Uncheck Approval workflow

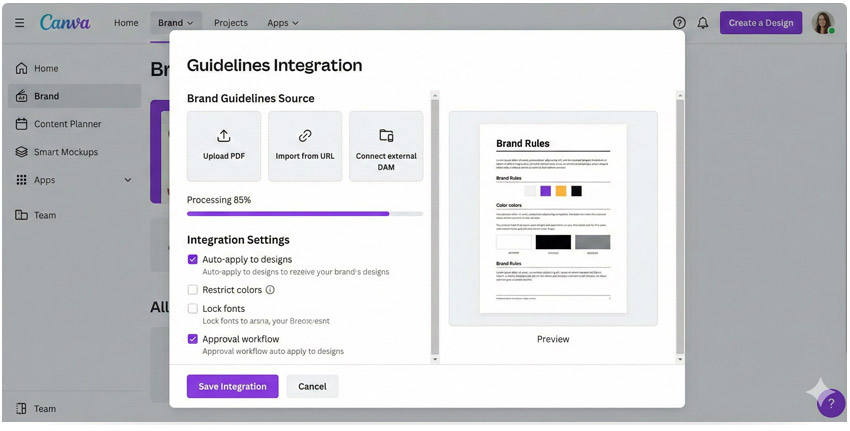click(192, 339)
